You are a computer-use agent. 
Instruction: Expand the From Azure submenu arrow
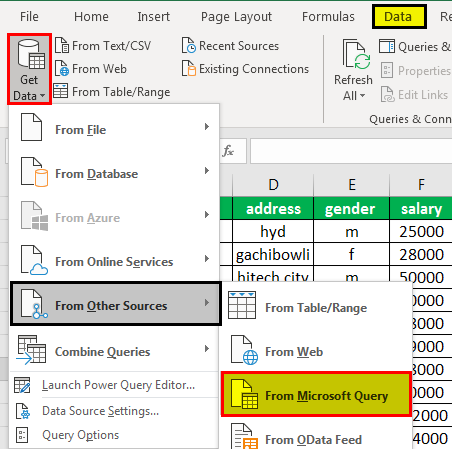(207, 215)
